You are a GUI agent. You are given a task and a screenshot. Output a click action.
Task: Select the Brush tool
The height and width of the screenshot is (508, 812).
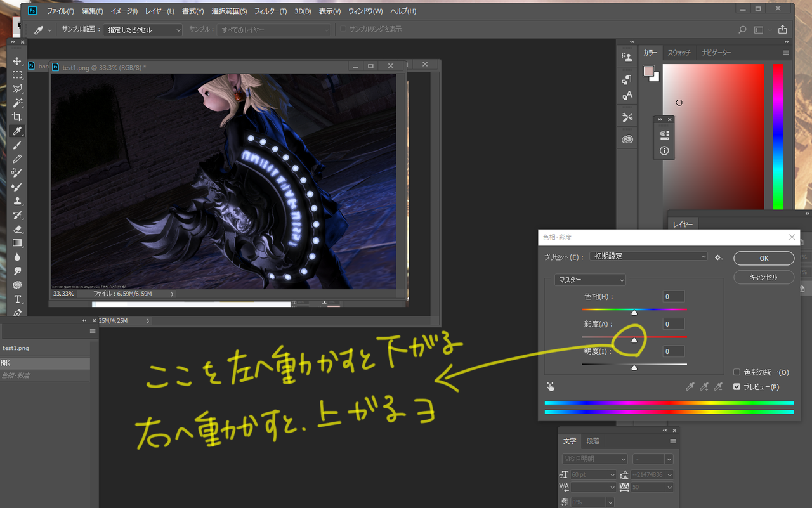click(17, 145)
